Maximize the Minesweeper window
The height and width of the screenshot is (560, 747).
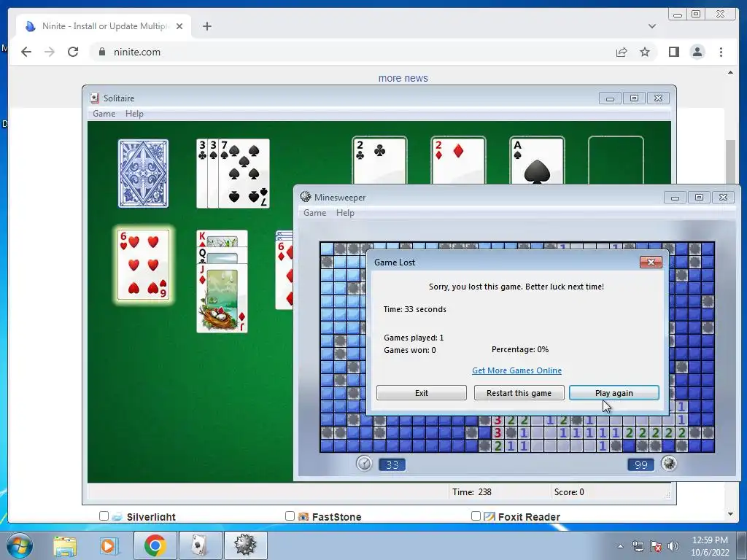(x=699, y=197)
